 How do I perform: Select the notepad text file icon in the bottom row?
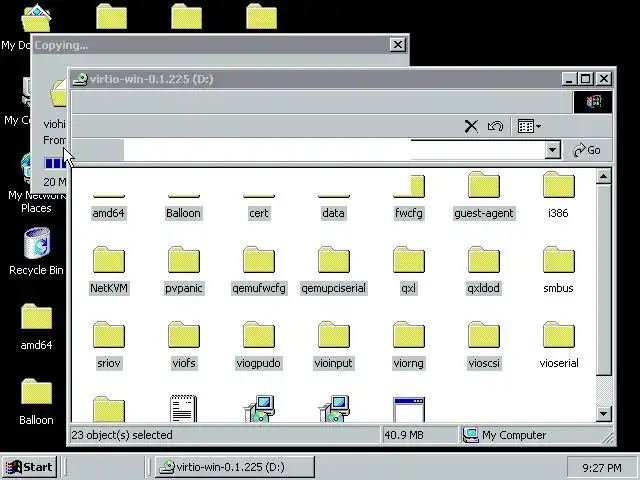(183, 409)
